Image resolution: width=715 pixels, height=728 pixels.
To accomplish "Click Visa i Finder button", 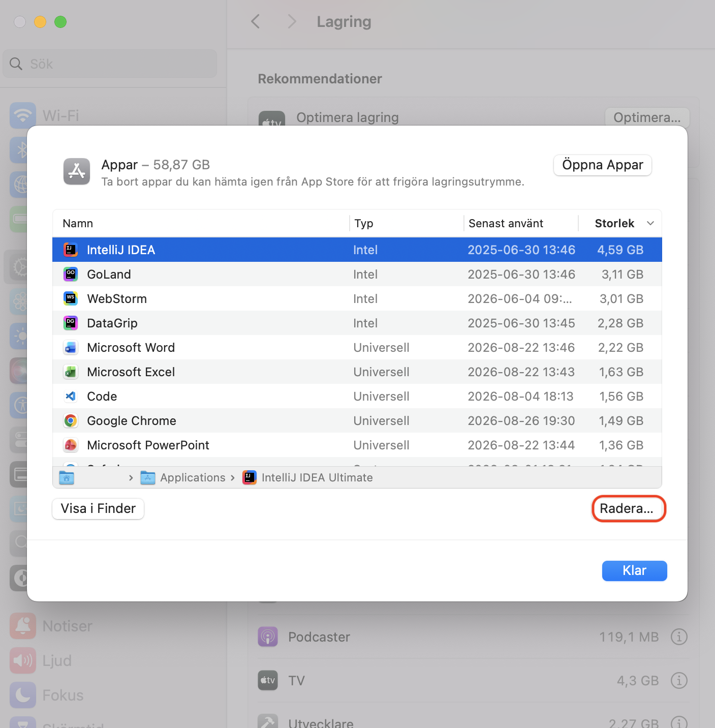I will [98, 508].
